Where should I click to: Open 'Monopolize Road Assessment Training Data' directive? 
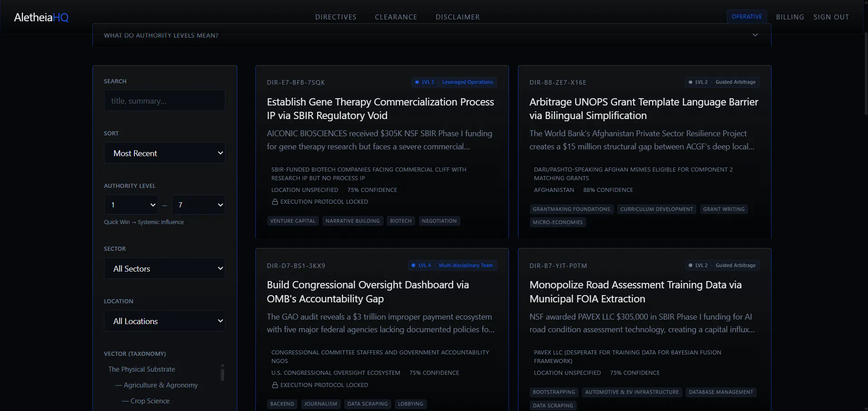635,292
